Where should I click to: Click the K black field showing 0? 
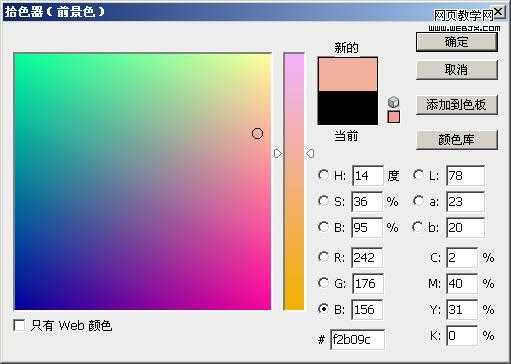[x=462, y=336]
